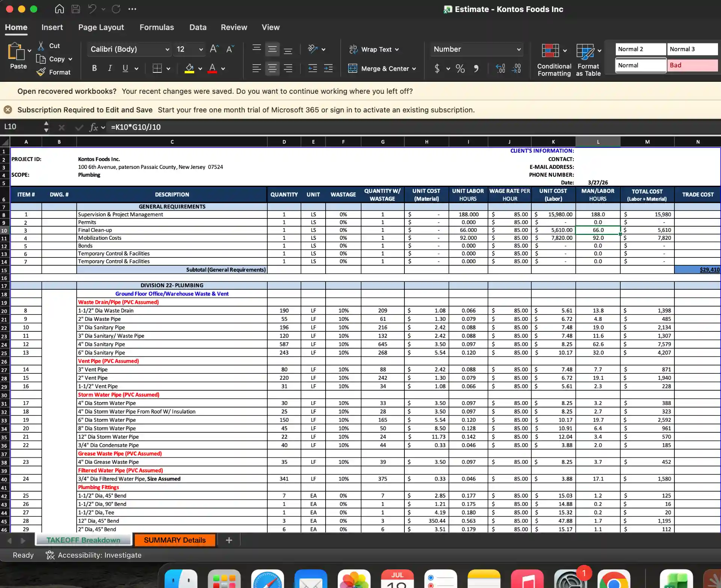Open the Review ribbon tab
This screenshot has width=721, height=588.
[234, 27]
